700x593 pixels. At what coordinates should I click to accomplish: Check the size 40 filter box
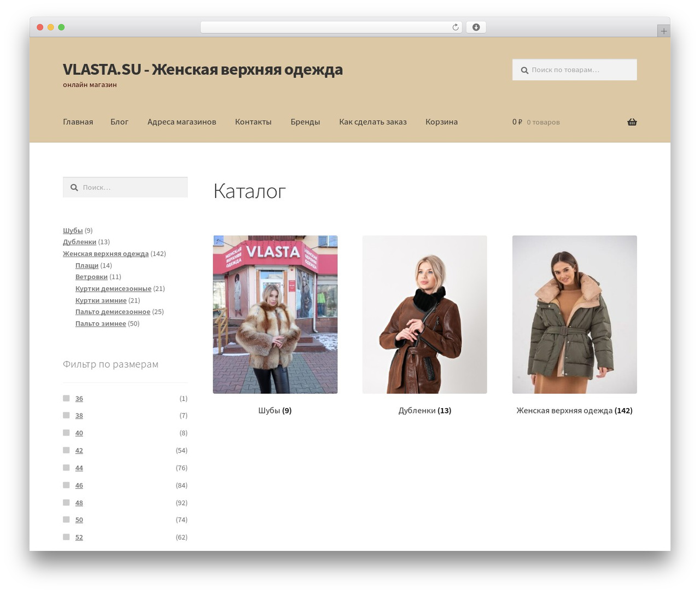point(66,433)
